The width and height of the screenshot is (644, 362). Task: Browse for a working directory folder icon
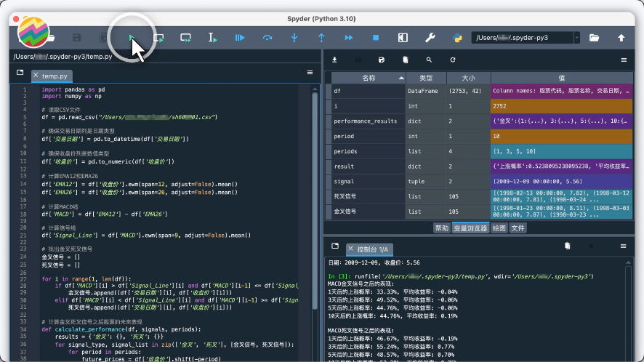pyautogui.click(x=594, y=38)
